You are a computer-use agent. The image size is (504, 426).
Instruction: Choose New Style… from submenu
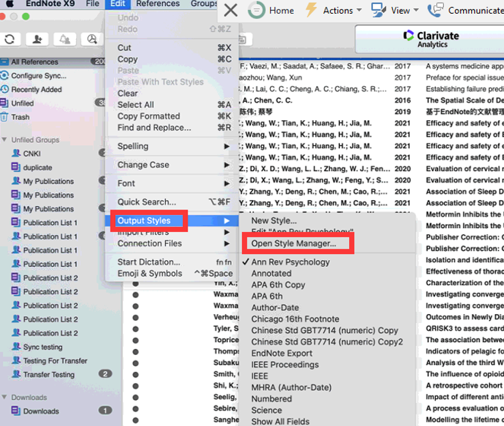coord(274,221)
